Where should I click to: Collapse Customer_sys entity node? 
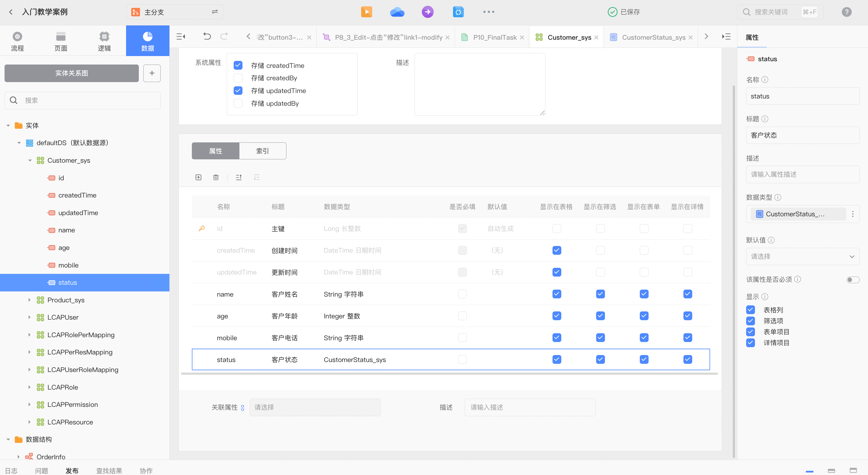coord(30,160)
